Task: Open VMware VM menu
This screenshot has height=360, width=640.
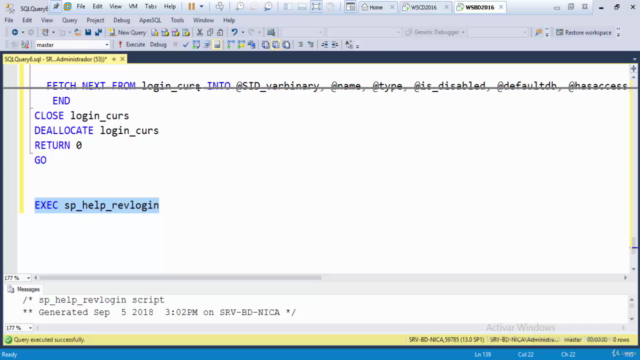Action: point(133,7)
